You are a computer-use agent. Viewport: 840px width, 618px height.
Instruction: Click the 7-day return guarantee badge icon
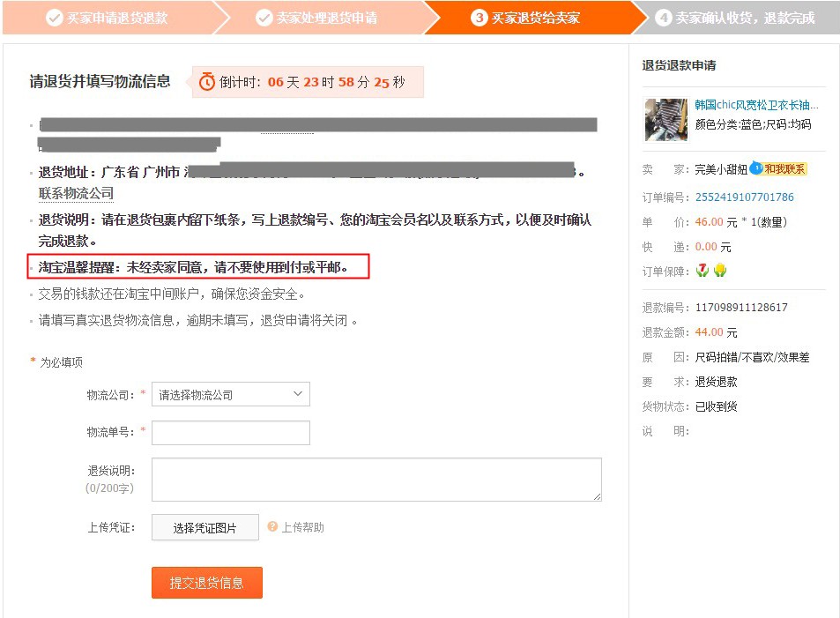click(x=702, y=271)
